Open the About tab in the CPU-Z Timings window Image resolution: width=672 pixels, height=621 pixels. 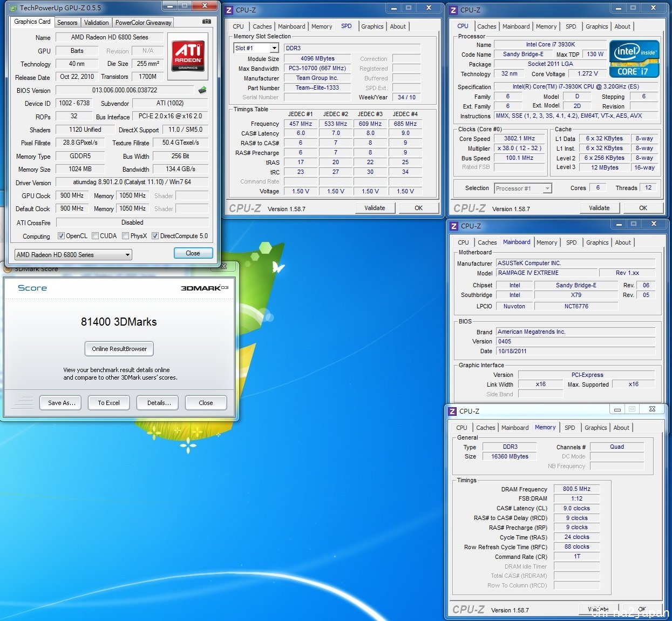coord(621,428)
